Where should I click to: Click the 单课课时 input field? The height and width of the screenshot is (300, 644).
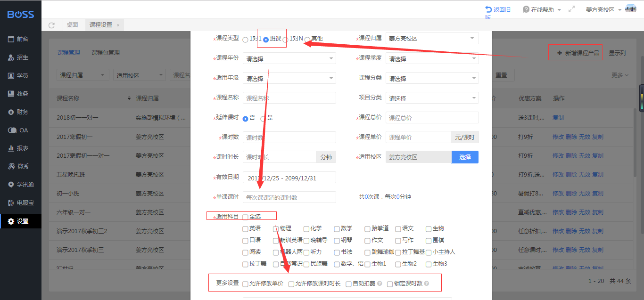pyautogui.click(x=289, y=197)
